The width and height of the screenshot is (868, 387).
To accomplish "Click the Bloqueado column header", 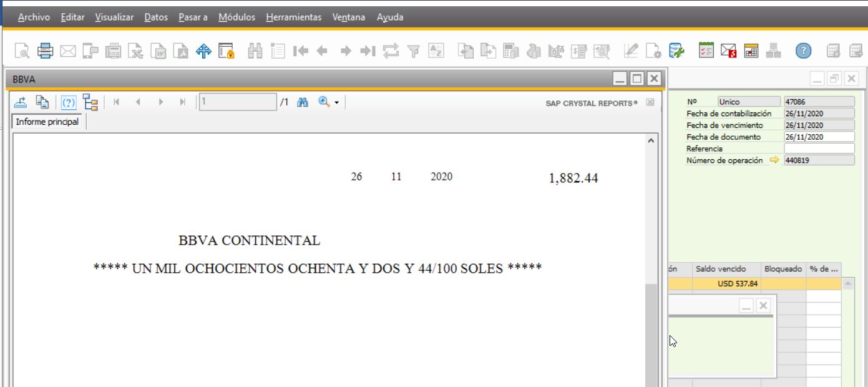I will point(783,269).
